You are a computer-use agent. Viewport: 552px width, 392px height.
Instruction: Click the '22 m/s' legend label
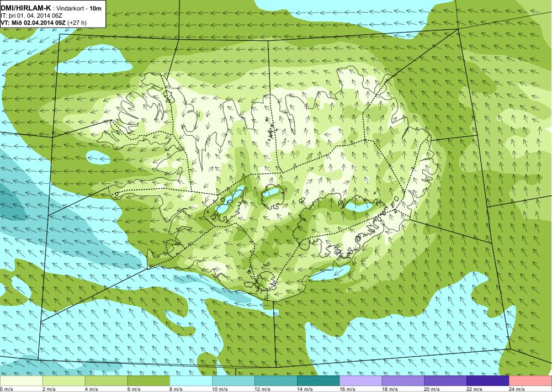coord(475,389)
